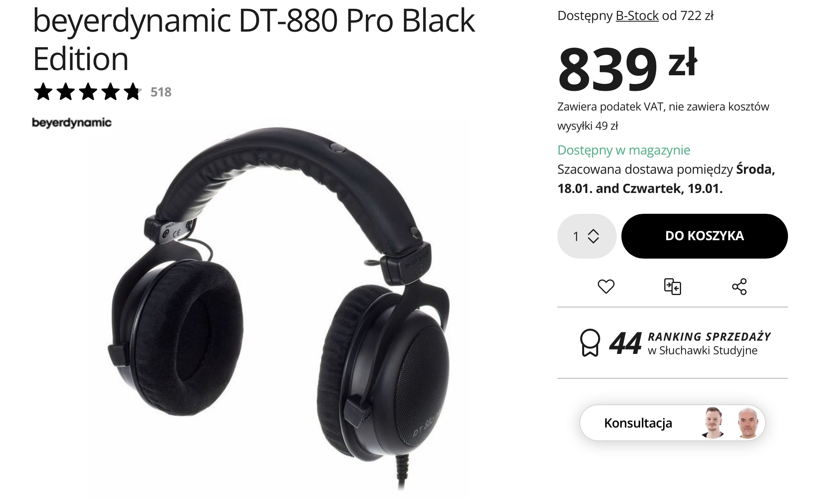Click the bald consultant avatar photo

click(x=748, y=423)
